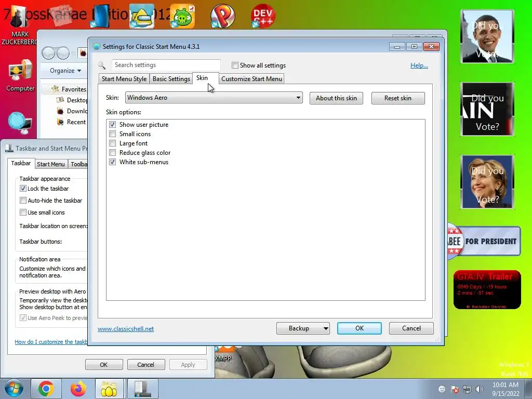Enable the Show all settings checkbox
This screenshot has height=399, width=532.
(235, 65)
